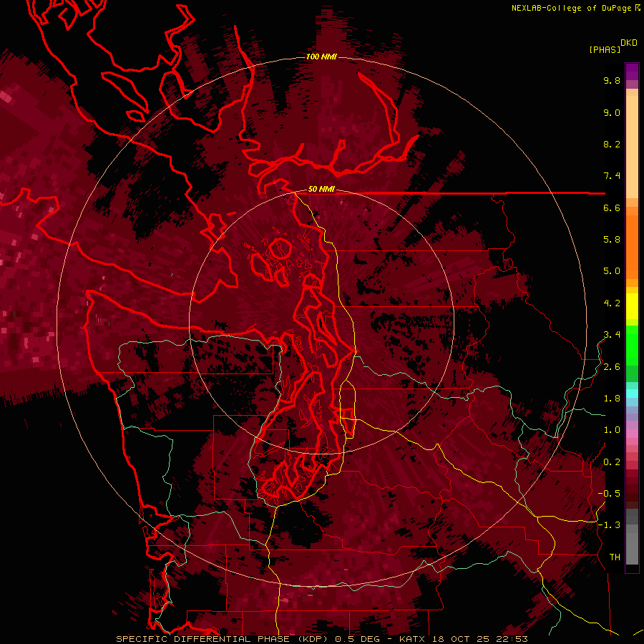This screenshot has height=644, width=644.
Task: Click the cyan band of the color bar
Action: tap(632, 394)
